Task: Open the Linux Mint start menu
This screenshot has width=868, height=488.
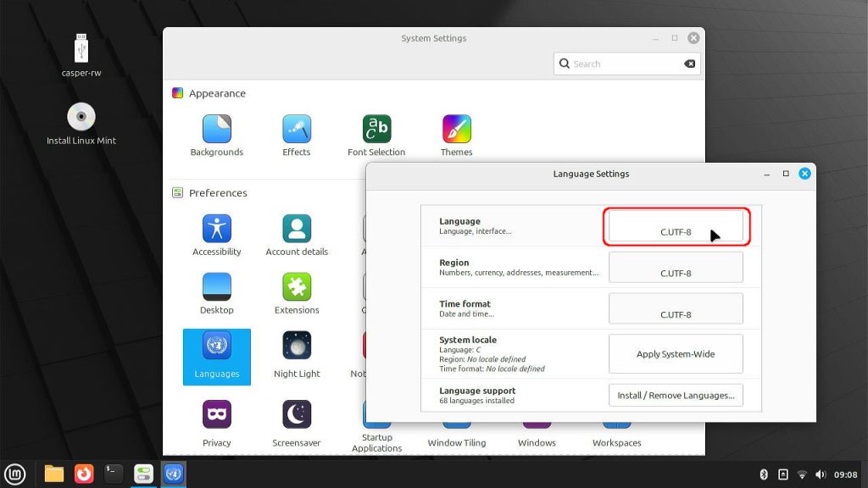Action: (15, 474)
